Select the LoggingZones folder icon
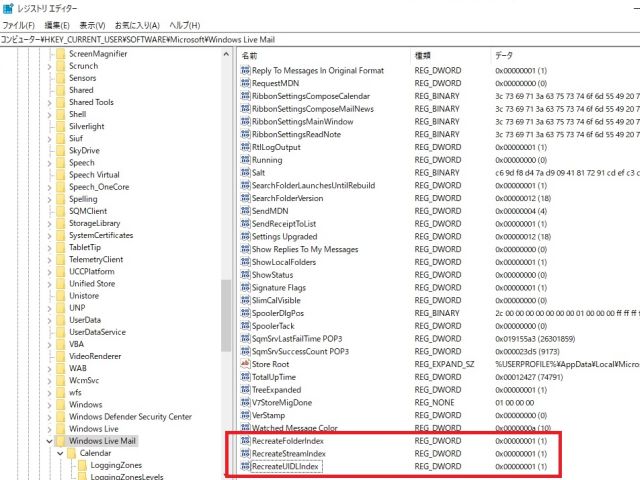640x480 pixels. tap(82, 465)
